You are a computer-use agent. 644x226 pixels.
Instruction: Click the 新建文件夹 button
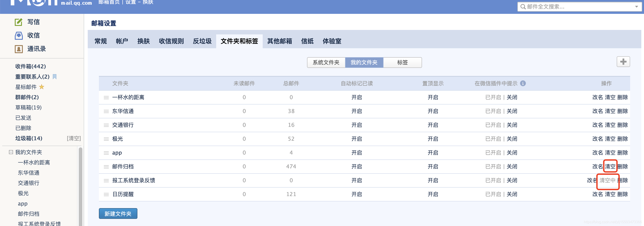pyautogui.click(x=118, y=213)
